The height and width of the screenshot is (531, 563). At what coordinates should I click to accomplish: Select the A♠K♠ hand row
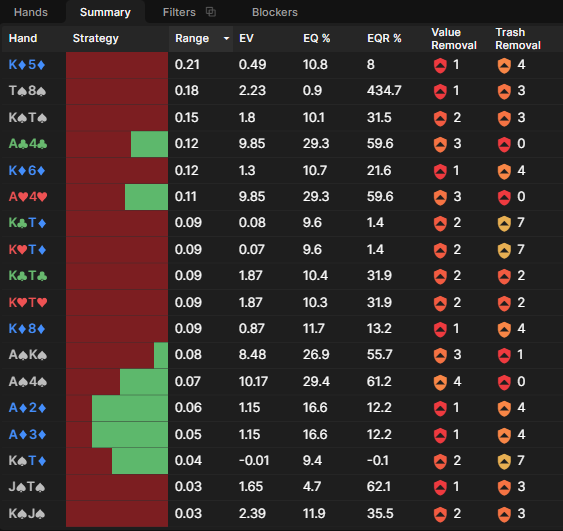click(x=282, y=355)
